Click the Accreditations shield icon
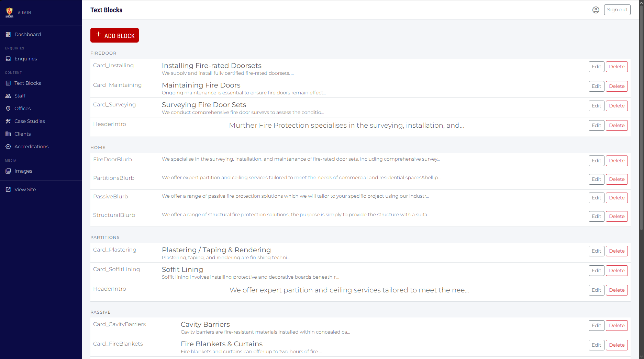The height and width of the screenshot is (359, 644). 8,146
